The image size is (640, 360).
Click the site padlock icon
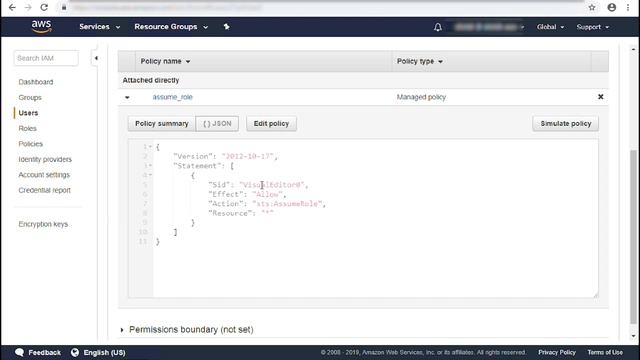click(x=64, y=7)
